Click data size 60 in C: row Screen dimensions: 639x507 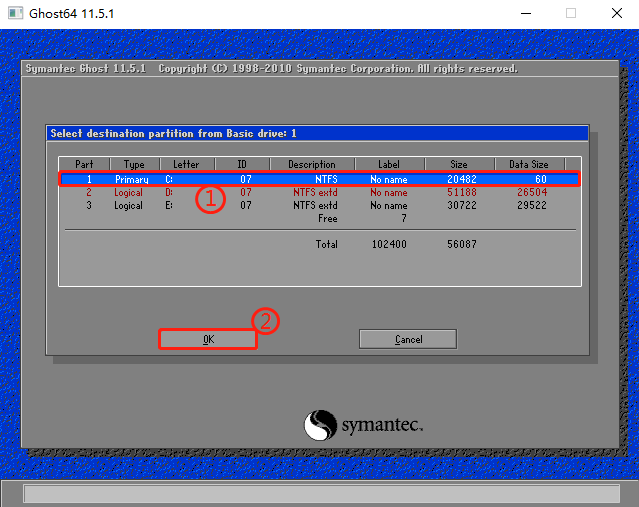click(541, 179)
